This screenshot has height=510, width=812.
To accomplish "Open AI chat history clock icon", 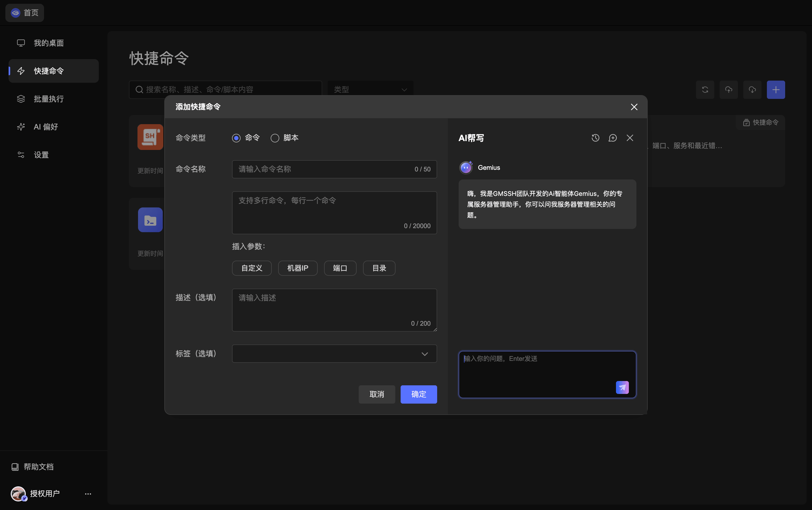I will 595,138.
